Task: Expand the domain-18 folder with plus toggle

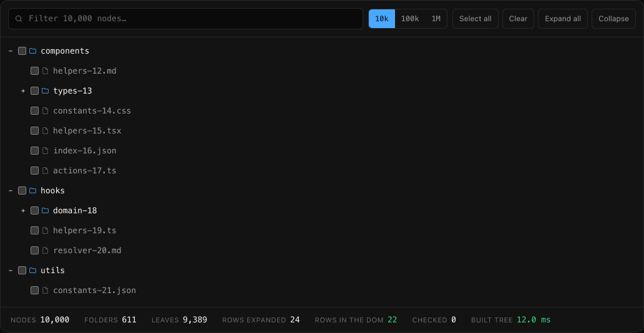Action: pyautogui.click(x=23, y=210)
